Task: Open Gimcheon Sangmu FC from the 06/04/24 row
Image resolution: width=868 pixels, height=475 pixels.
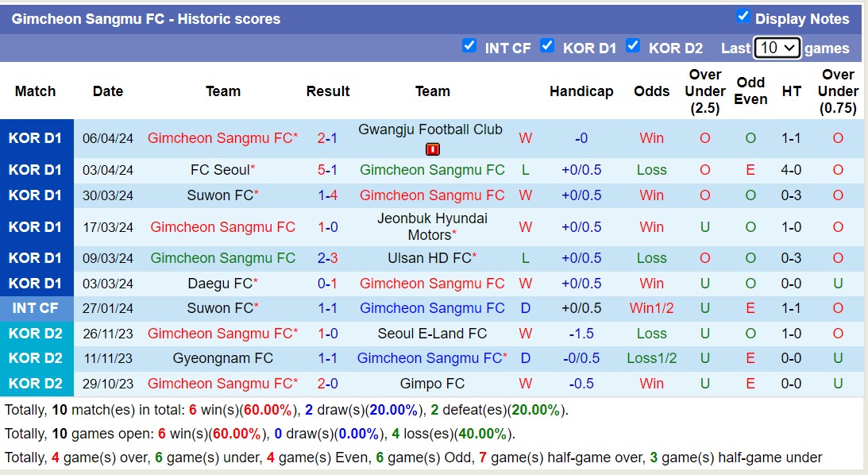Action: click(223, 138)
